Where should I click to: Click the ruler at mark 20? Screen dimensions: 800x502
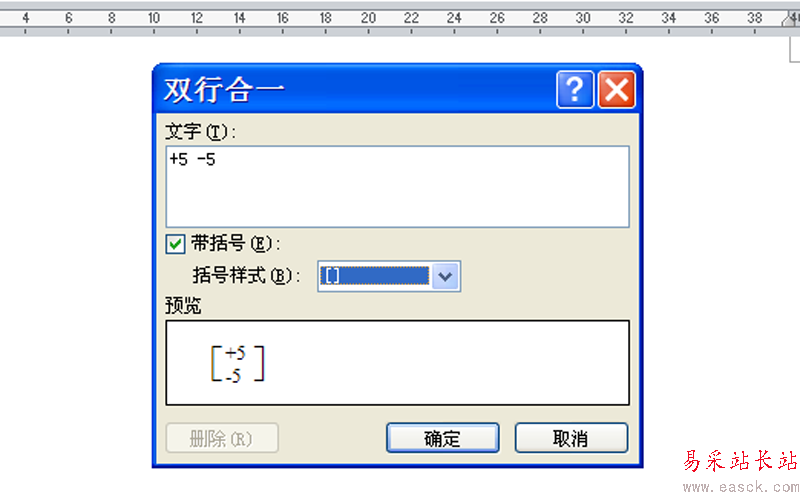(x=368, y=18)
